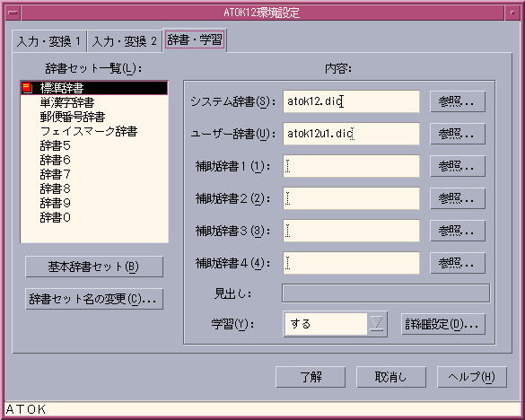The image size is (525, 420).
Task: Select 辞書7 in the list
Action: [94, 174]
